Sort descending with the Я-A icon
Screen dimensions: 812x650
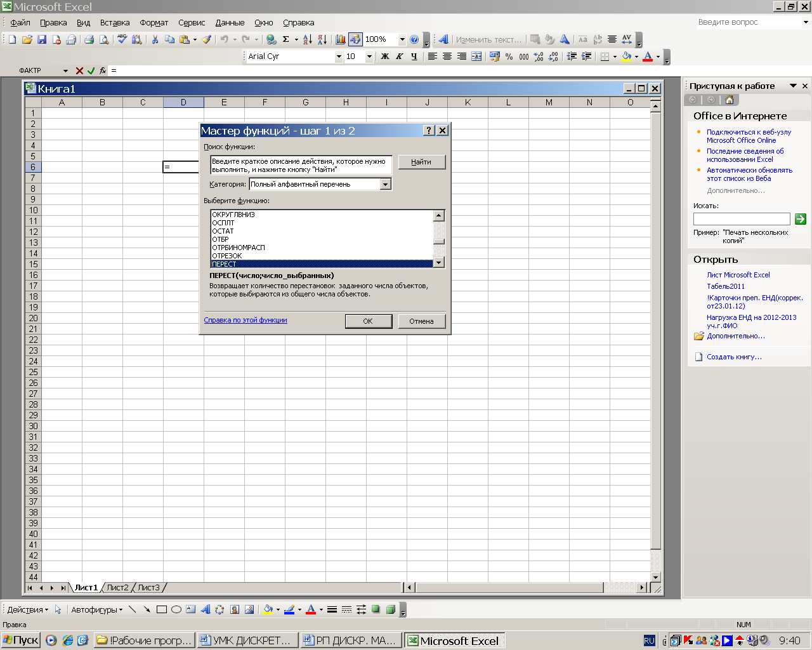click(322, 39)
